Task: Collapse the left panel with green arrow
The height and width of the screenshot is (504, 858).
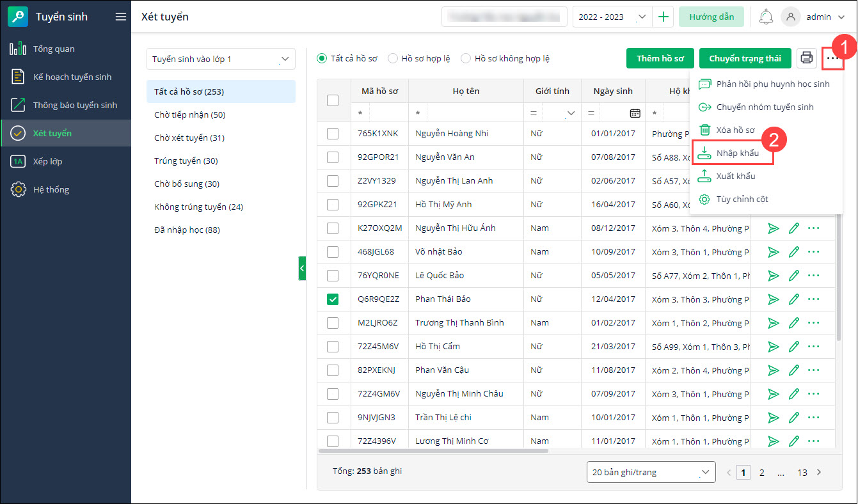Action: (x=302, y=269)
